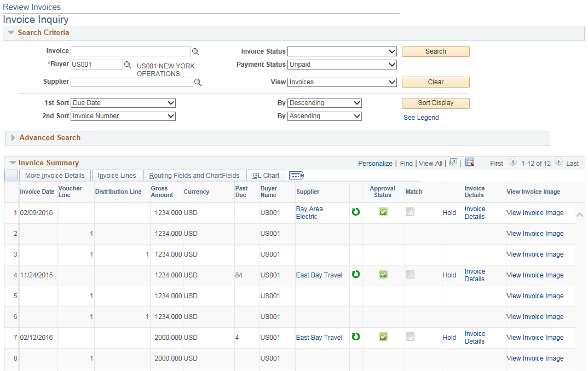Click the Search button
Viewport: 588px width, 371px height.
point(435,51)
